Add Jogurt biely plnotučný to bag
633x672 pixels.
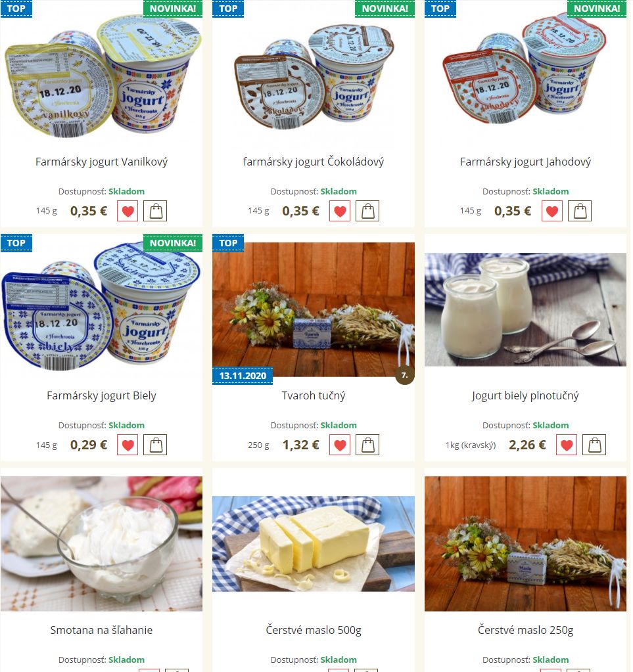click(x=594, y=445)
